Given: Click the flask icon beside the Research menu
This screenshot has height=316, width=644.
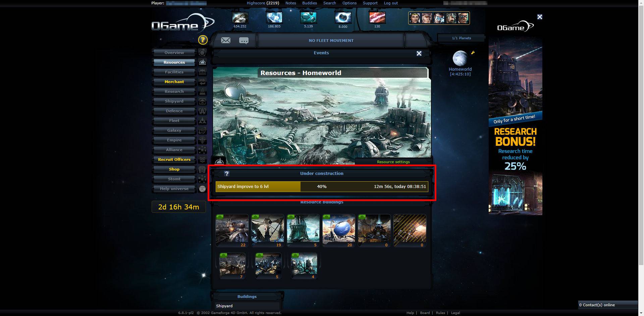Looking at the screenshot, I should pos(202,91).
